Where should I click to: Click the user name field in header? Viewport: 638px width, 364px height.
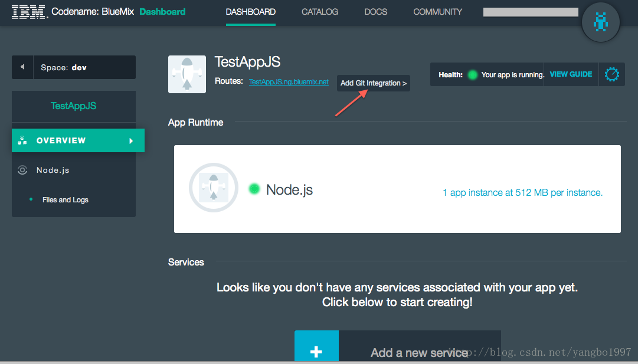(531, 12)
